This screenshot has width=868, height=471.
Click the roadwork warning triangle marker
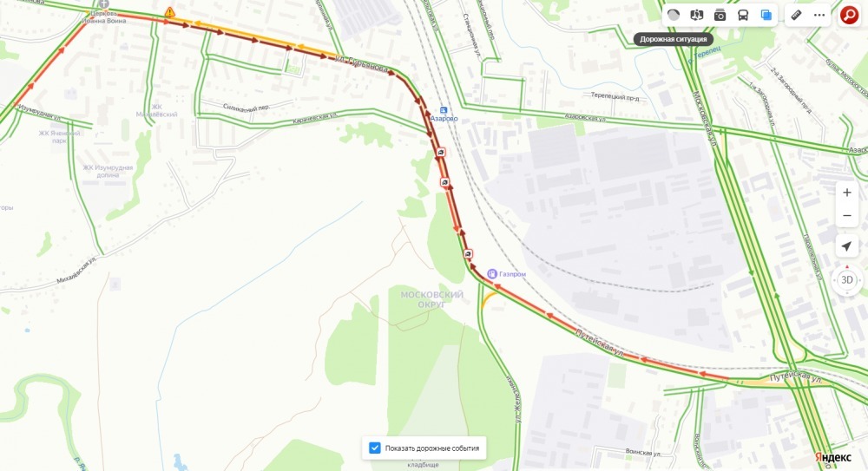[x=170, y=12]
